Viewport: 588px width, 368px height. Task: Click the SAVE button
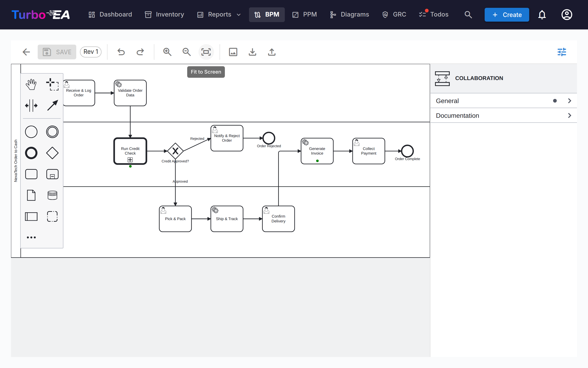(x=57, y=52)
